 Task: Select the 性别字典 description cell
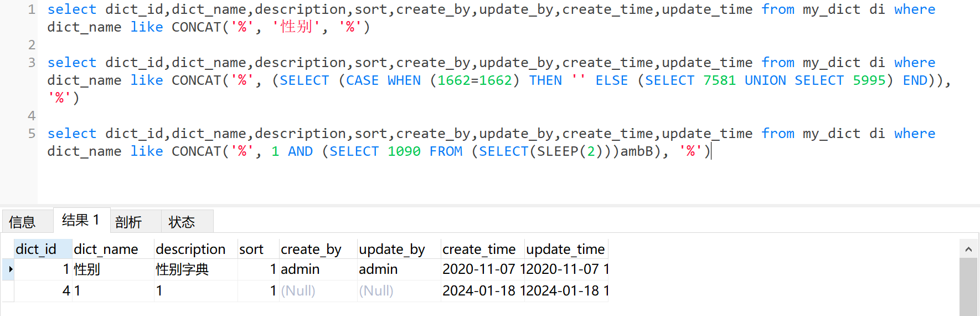coord(182,269)
